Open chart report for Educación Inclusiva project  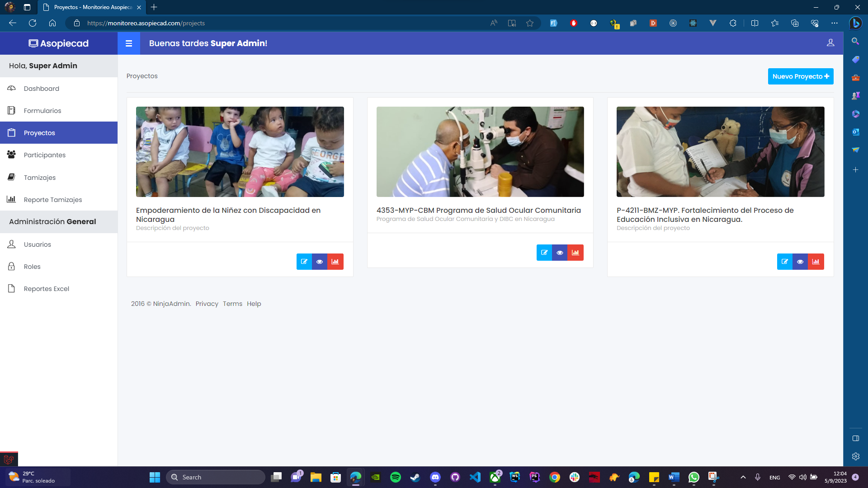coord(816,262)
